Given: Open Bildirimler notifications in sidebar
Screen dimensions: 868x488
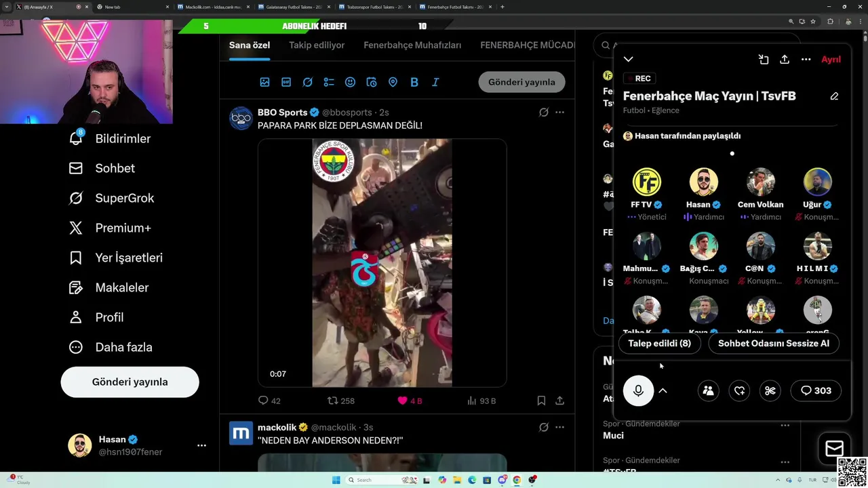Looking at the screenshot, I should [110, 138].
